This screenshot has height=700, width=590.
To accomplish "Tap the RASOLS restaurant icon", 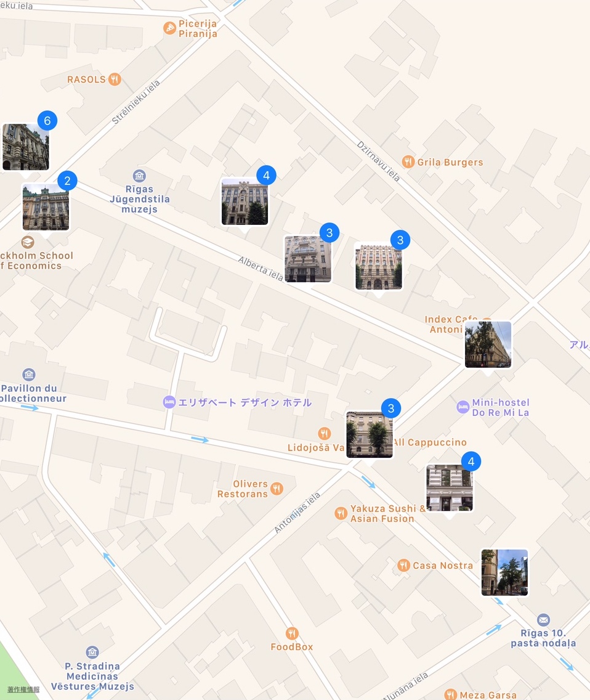I will 114,79.
